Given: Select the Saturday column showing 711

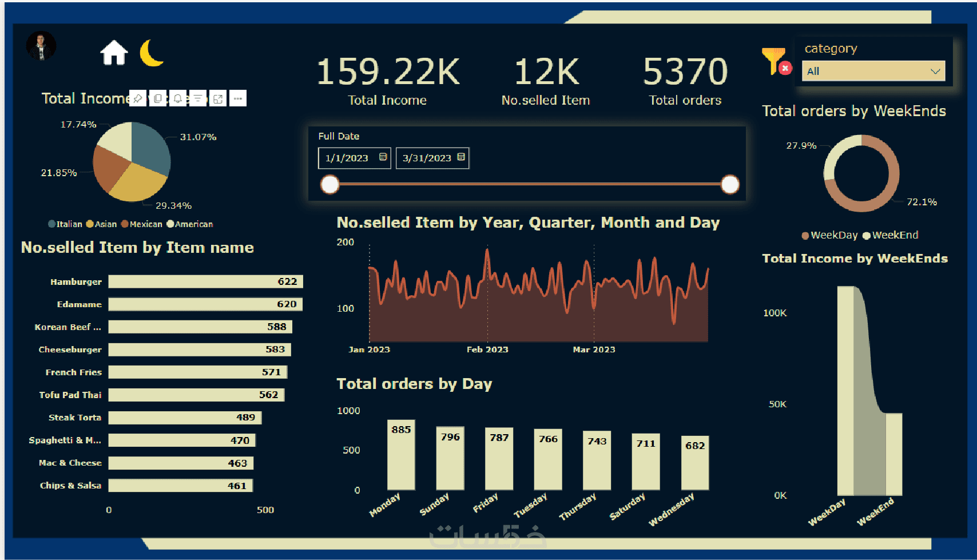Looking at the screenshot, I should click(x=646, y=462).
